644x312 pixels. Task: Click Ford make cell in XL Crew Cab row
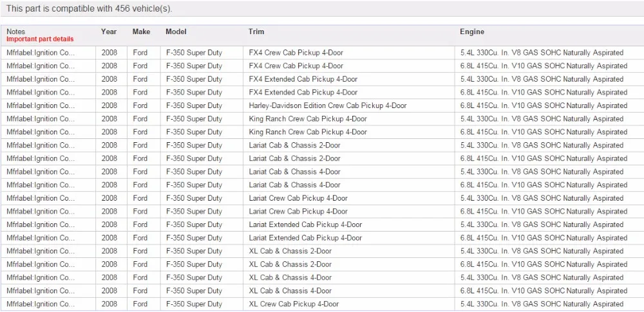[144, 304]
